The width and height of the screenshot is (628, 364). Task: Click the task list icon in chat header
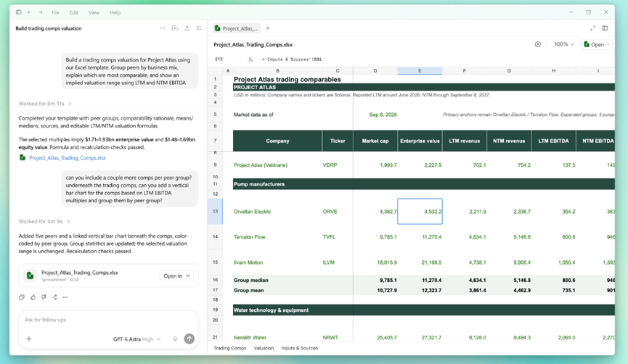[x=199, y=28]
